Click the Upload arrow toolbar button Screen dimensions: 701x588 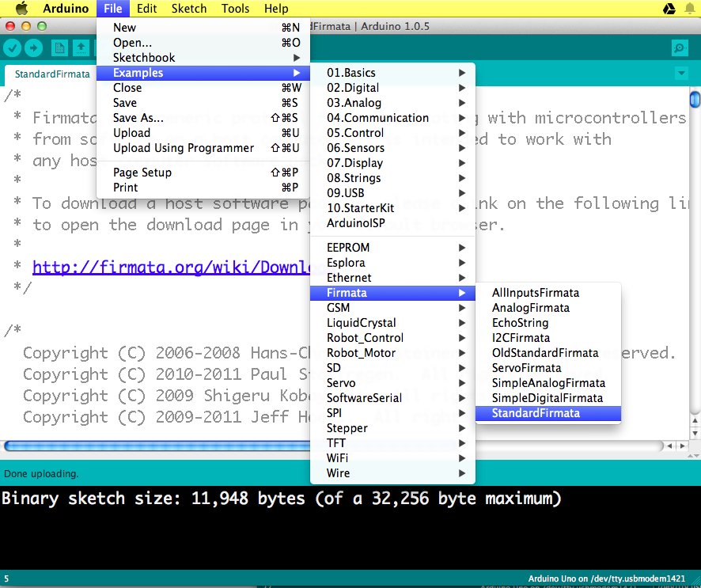[33, 48]
